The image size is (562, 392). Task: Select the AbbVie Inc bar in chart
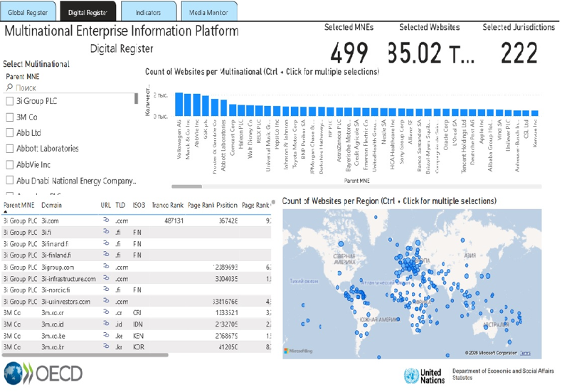(197, 105)
